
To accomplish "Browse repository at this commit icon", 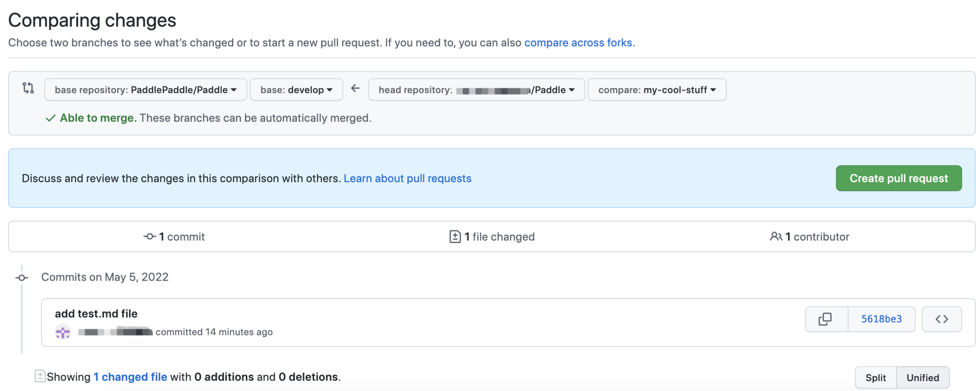I will click(x=941, y=319).
